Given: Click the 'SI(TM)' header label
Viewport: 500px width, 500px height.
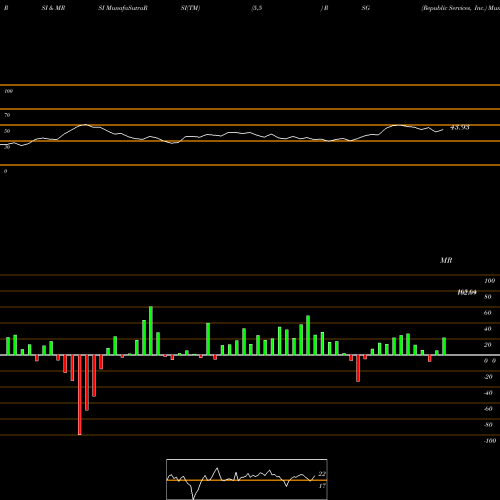Looking at the screenshot, I should tap(190, 8).
